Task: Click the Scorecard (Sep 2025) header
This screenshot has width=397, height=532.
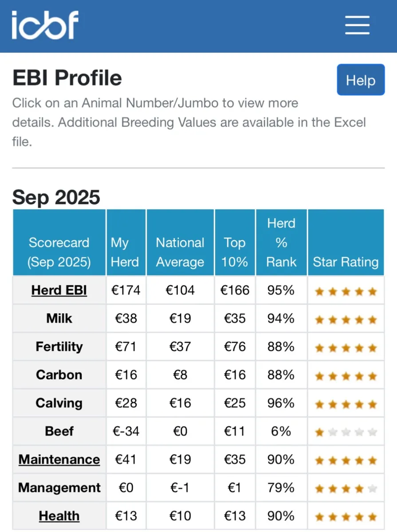Action: 59,252
